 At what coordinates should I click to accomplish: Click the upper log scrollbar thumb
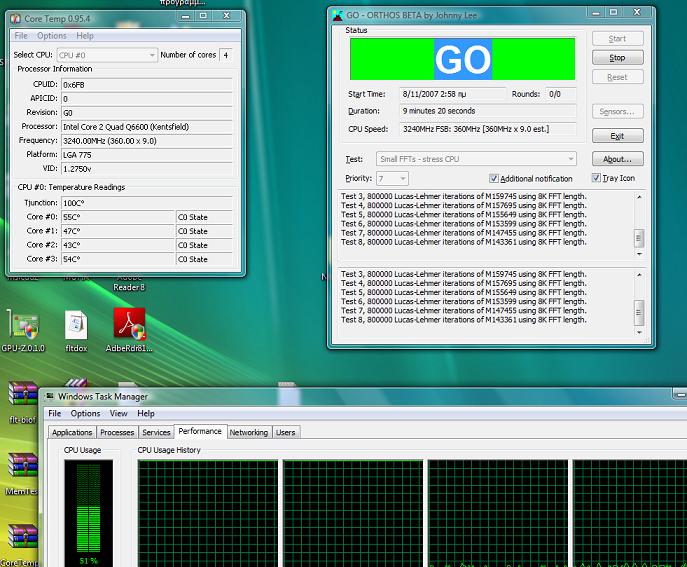pos(639,238)
